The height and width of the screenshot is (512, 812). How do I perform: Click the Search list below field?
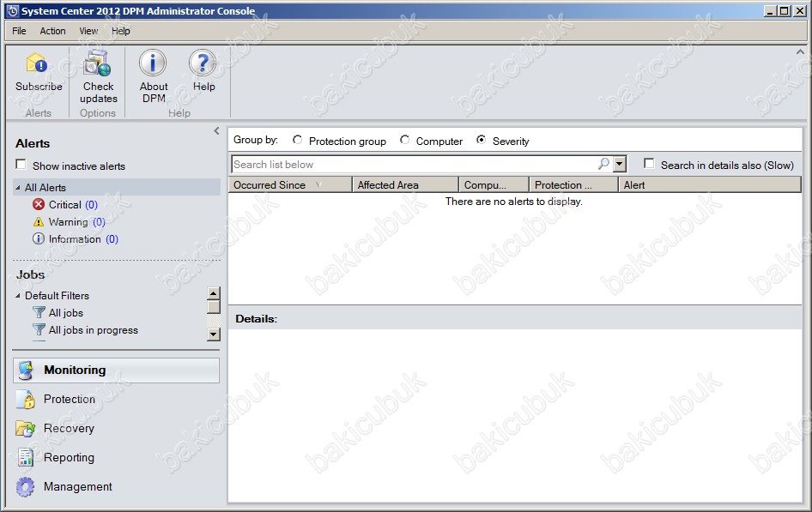click(x=415, y=165)
